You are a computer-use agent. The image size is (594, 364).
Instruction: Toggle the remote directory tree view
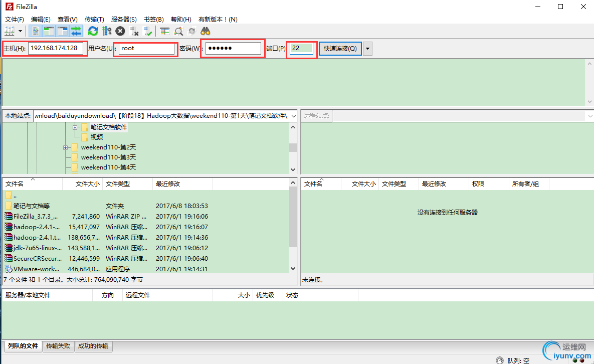(63, 31)
